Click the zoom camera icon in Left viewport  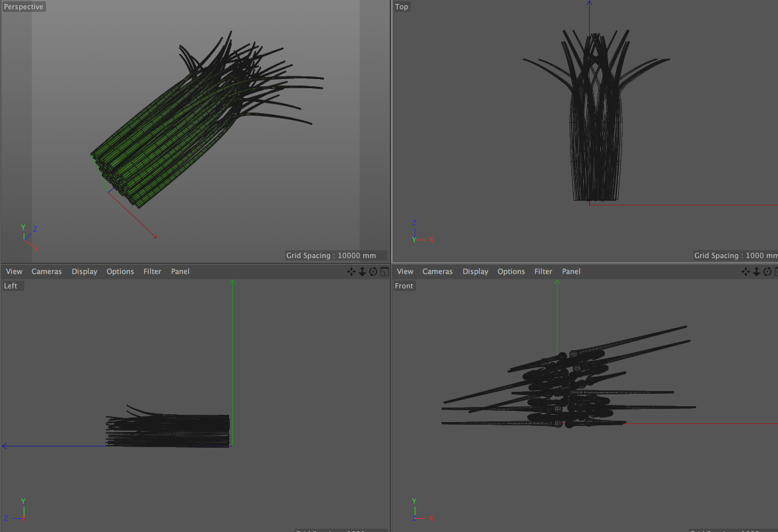362,271
